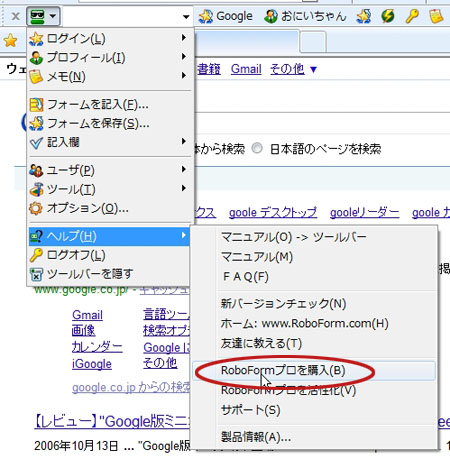The height and width of the screenshot is (459, 450).
Task: Close the toolbar with the X icon
Action: pos(15,16)
